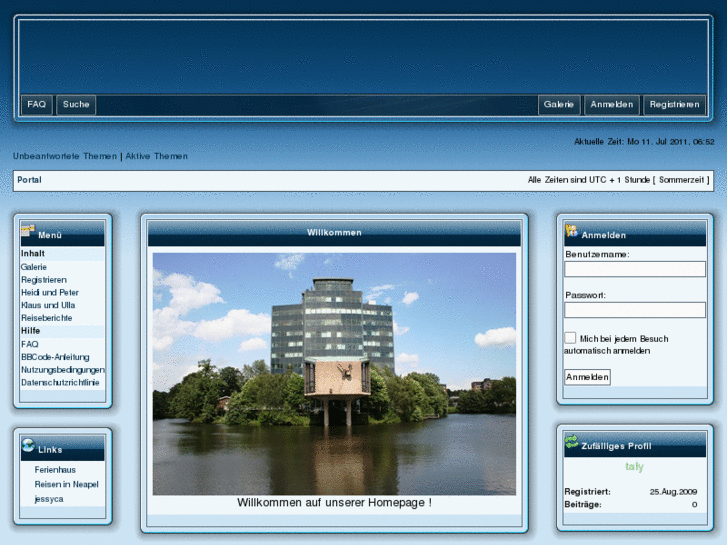727x545 pixels.
Task: Click the welcome building photo
Action: tap(334, 374)
